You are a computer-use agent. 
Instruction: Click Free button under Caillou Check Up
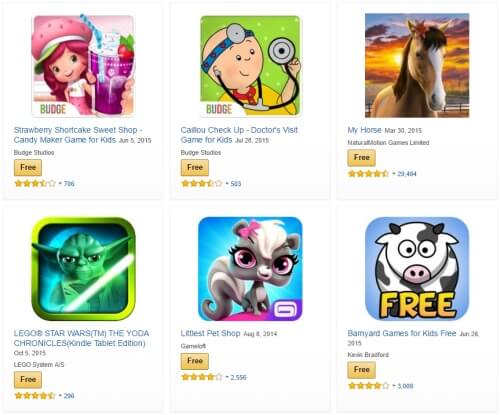tap(195, 167)
